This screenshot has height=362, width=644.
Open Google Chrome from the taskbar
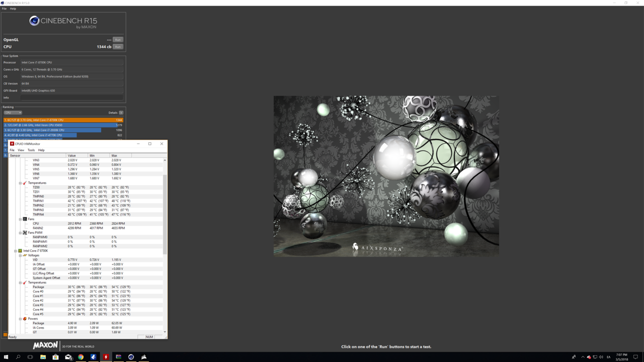(x=80, y=357)
